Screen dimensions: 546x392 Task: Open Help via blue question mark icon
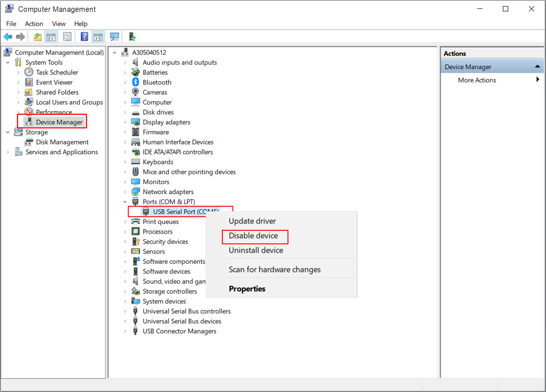click(85, 37)
